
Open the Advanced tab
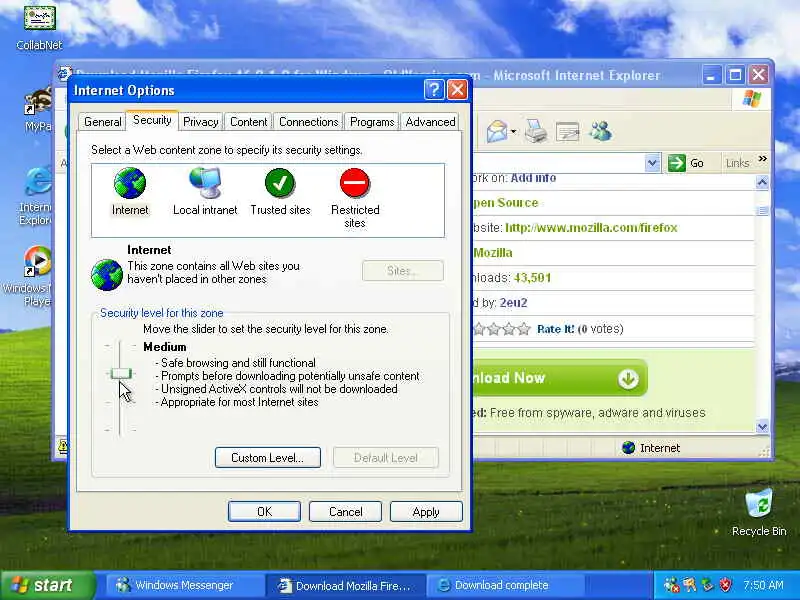[430, 122]
